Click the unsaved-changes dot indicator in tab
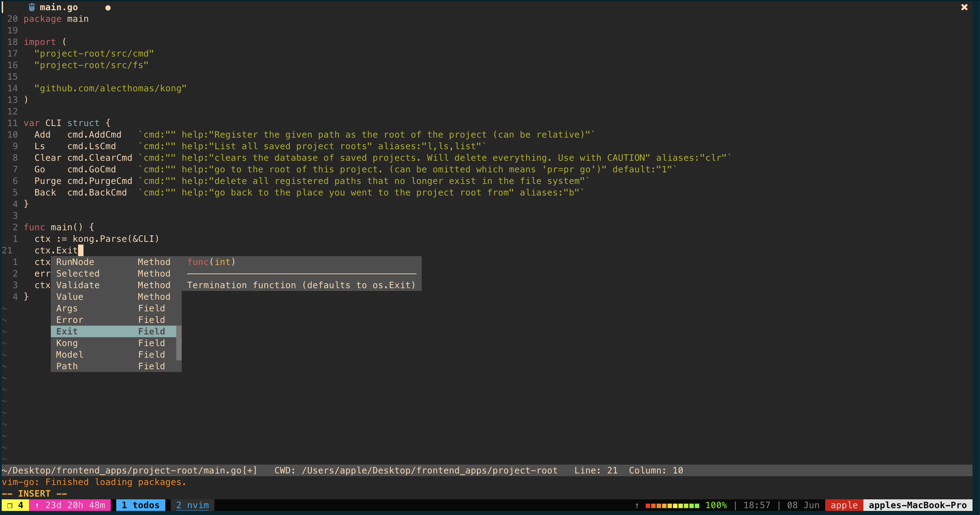 108,8
